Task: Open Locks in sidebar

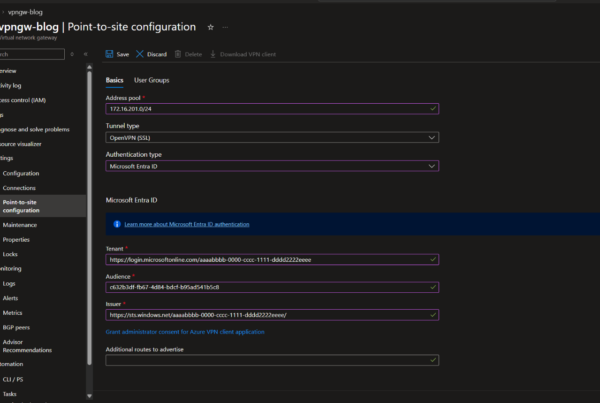Action: click(10, 254)
